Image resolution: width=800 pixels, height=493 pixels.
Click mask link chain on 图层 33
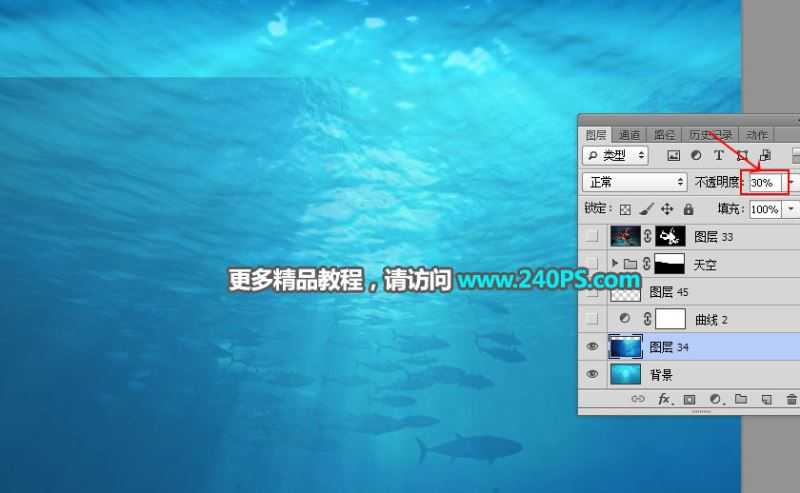click(647, 236)
